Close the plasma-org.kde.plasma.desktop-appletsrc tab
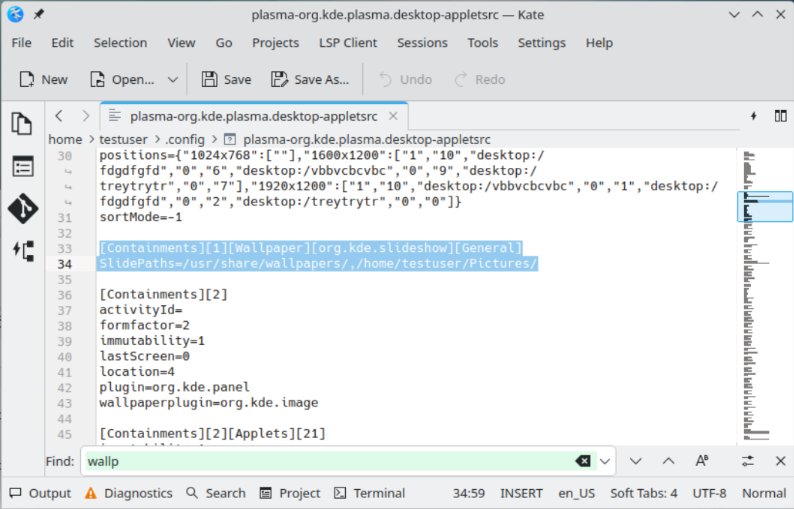The image size is (794, 509). click(393, 116)
